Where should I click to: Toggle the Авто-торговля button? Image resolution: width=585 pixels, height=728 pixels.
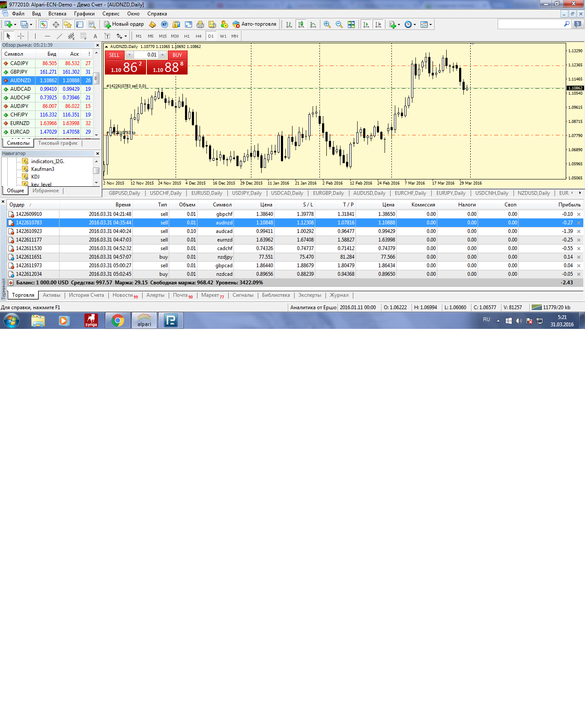(254, 24)
